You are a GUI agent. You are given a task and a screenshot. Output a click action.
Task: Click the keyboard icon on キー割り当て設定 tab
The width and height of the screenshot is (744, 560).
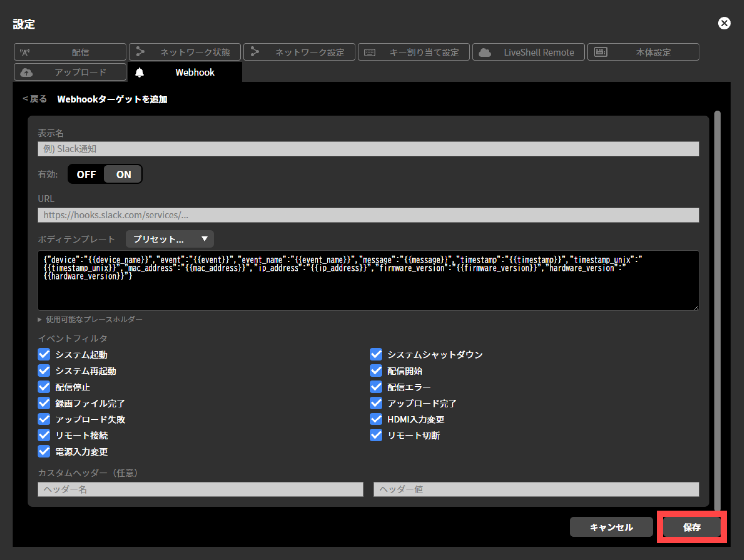(x=370, y=52)
